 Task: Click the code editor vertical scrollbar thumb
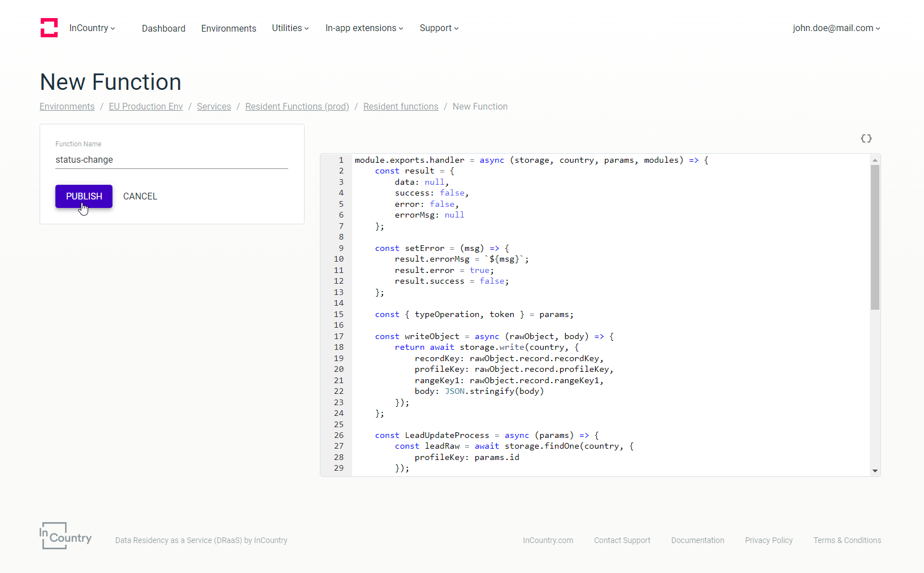click(875, 237)
